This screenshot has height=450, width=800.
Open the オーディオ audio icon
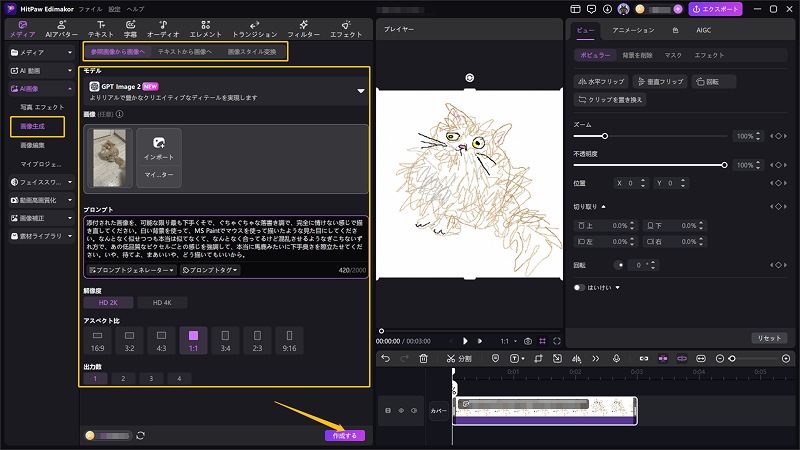(163, 29)
